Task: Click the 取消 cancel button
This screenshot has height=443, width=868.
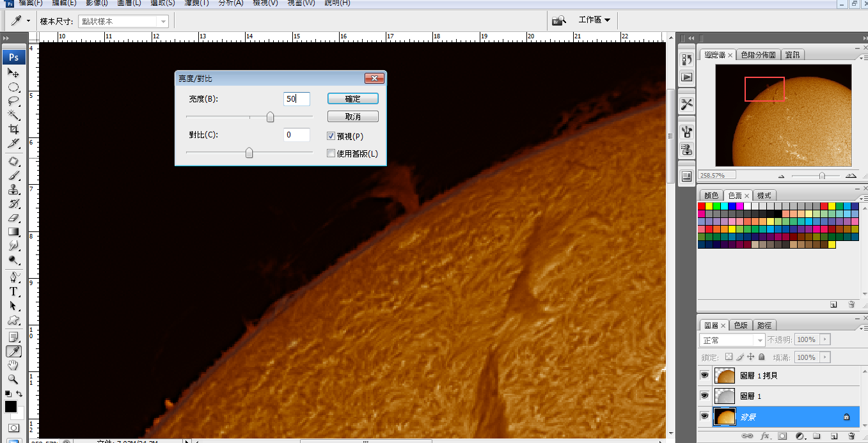Action: coord(352,117)
